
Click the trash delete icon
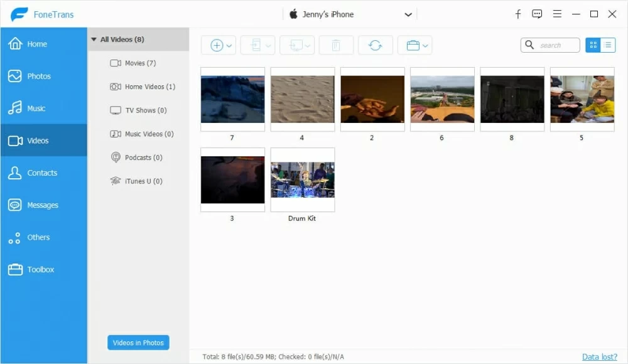pyautogui.click(x=336, y=45)
